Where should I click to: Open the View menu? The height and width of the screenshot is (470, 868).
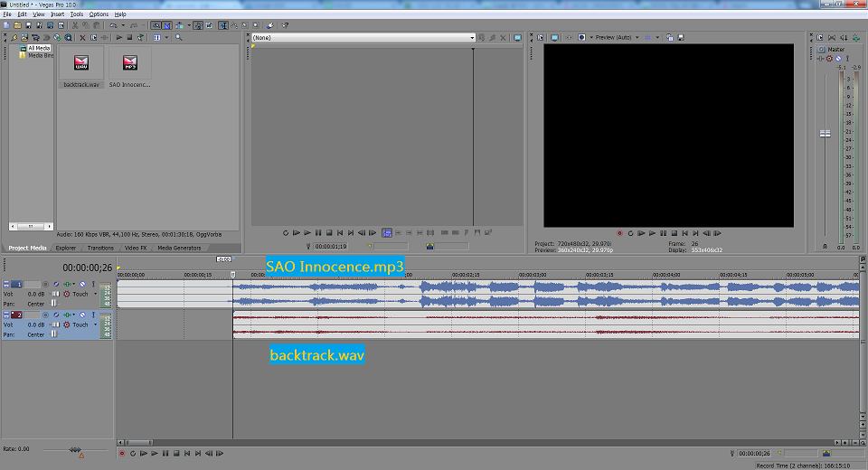[x=39, y=14]
